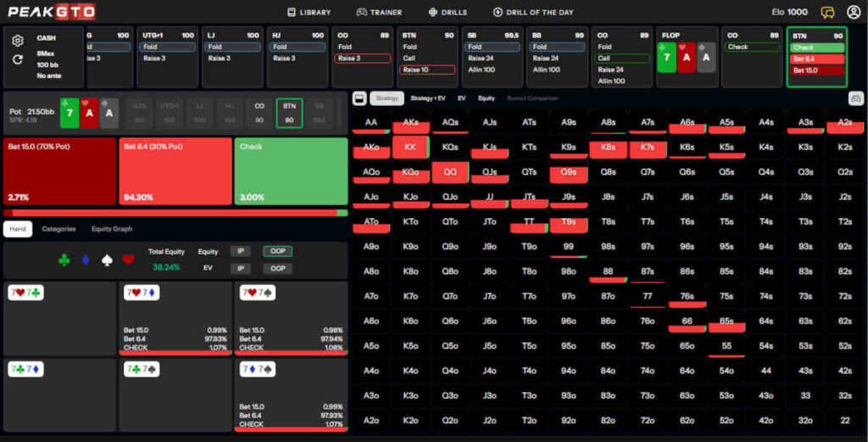Select the Strategy + EV view tab

point(428,98)
